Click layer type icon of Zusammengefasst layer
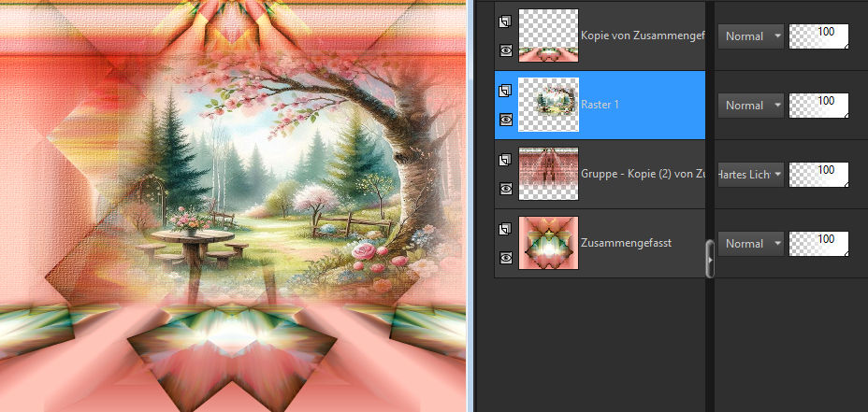The height and width of the screenshot is (412, 868). [505, 229]
